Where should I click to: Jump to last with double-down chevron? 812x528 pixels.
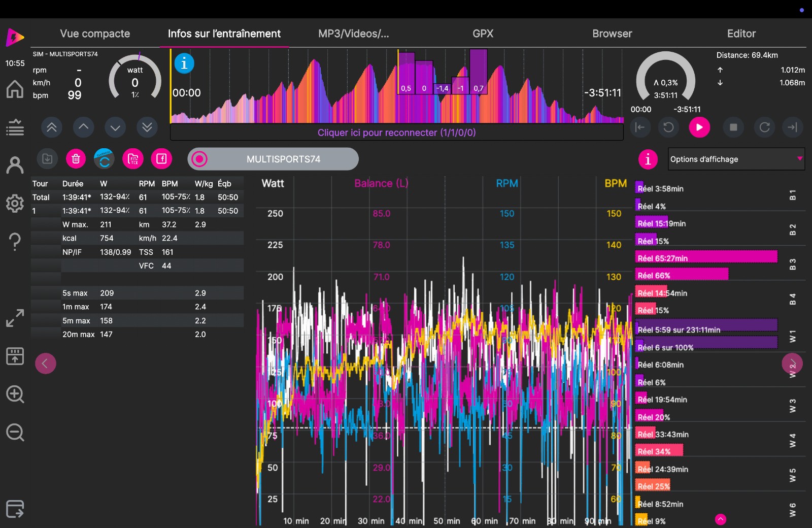(x=147, y=127)
